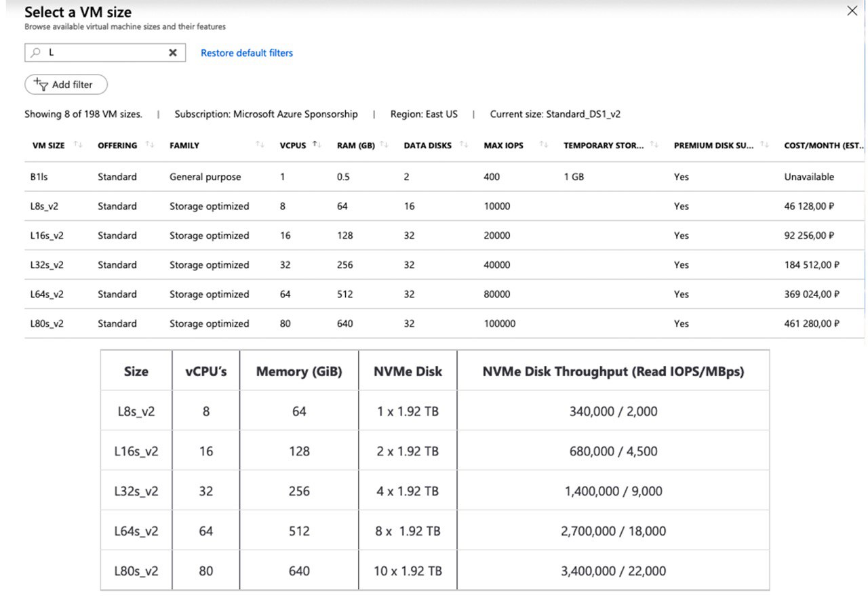Sort by OFFERING column arrows
Image resolution: width=868 pixels, height=616 pixels.
[150, 145]
